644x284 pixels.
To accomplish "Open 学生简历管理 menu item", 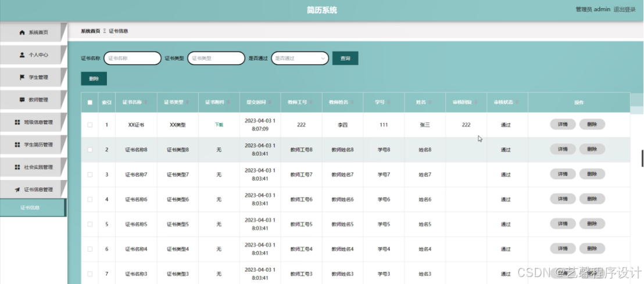I will [33, 145].
